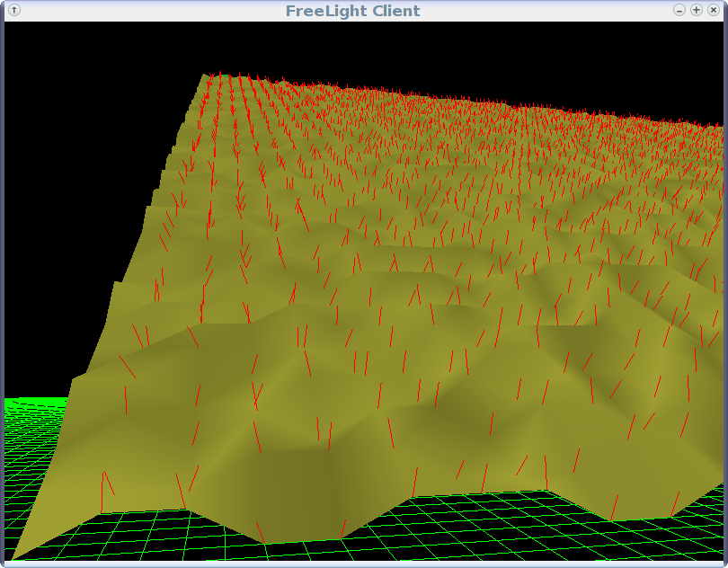Click the empty title bar left of the title
The height and width of the screenshot is (568, 728).
click(x=144, y=11)
